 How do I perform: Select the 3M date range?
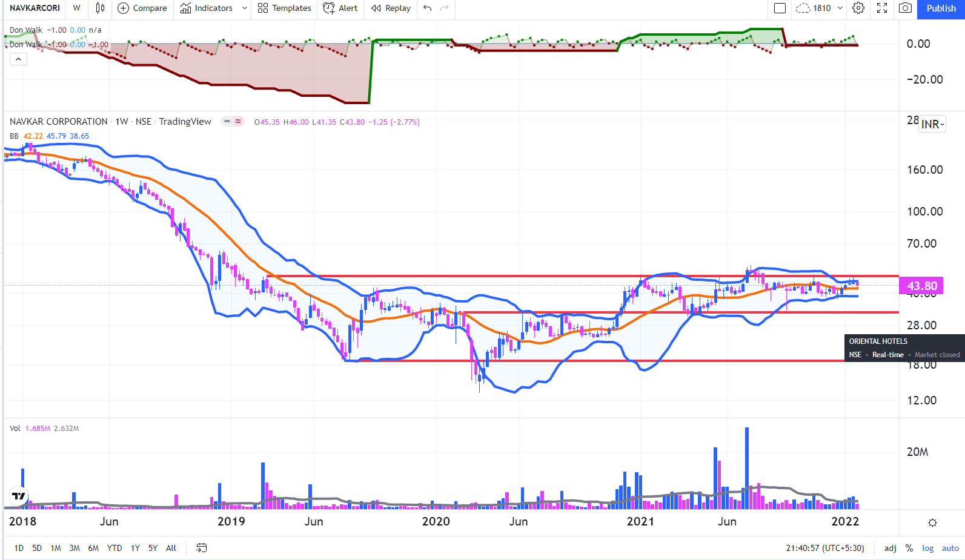pos(75,548)
